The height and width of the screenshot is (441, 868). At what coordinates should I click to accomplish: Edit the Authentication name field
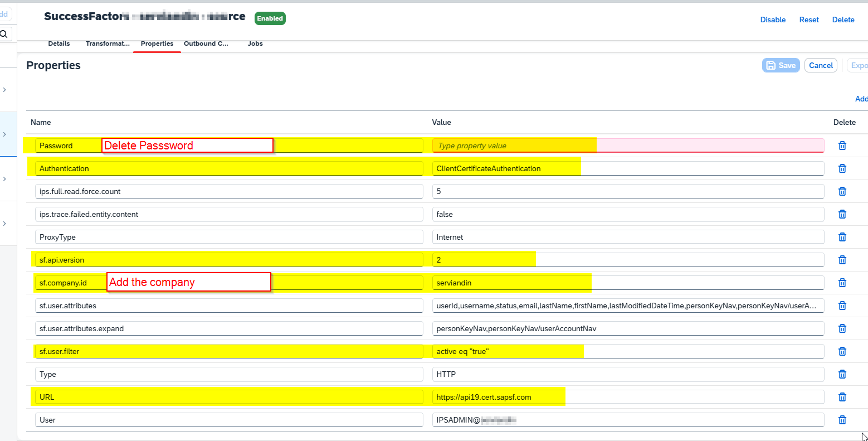(229, 168)
